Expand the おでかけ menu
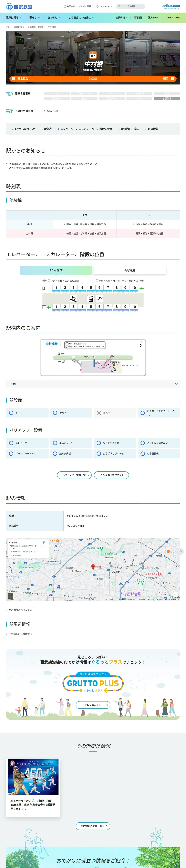Screen dimensions: 186x868 [54, 18]
